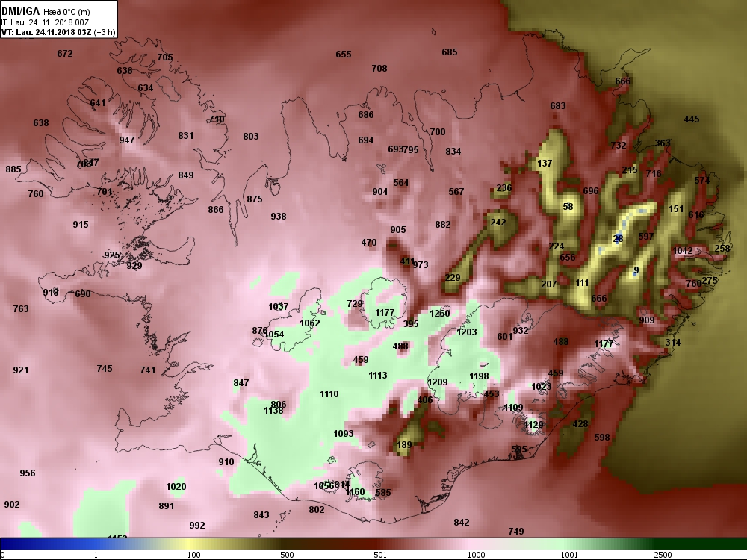Click the 641 value in the Westfjords
The height and width of the screenshot is (560, 747).
coord(98,103)
